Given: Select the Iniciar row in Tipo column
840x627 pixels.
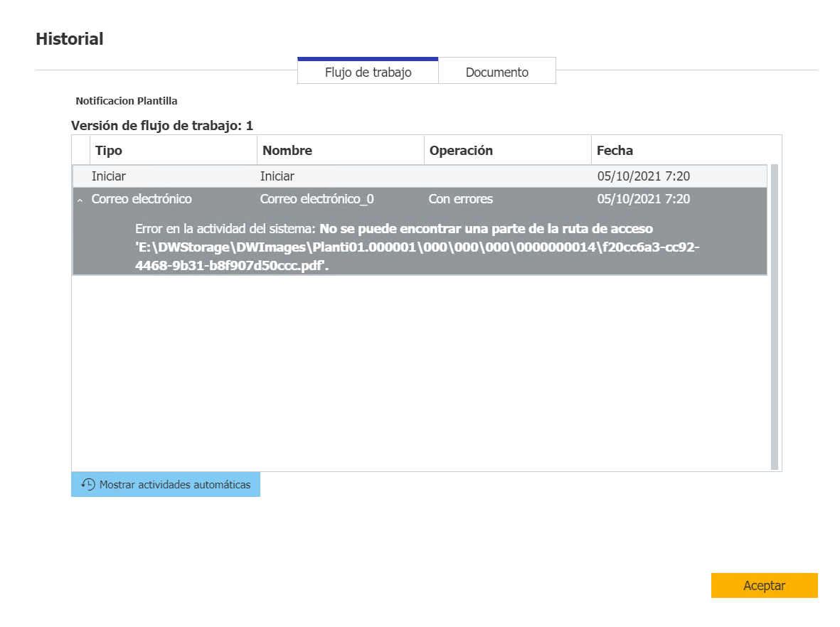Looking at the screenshot, I should (109, 176).
